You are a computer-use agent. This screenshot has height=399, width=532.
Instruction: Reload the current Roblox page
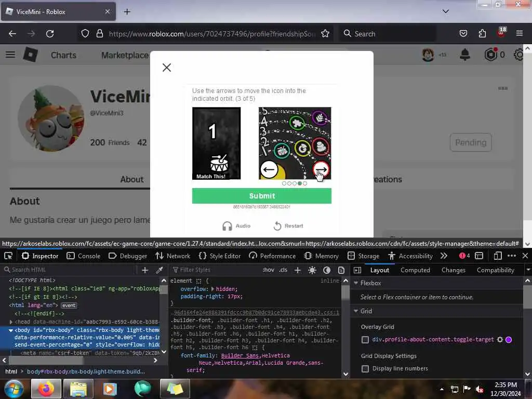pos(50,34)
